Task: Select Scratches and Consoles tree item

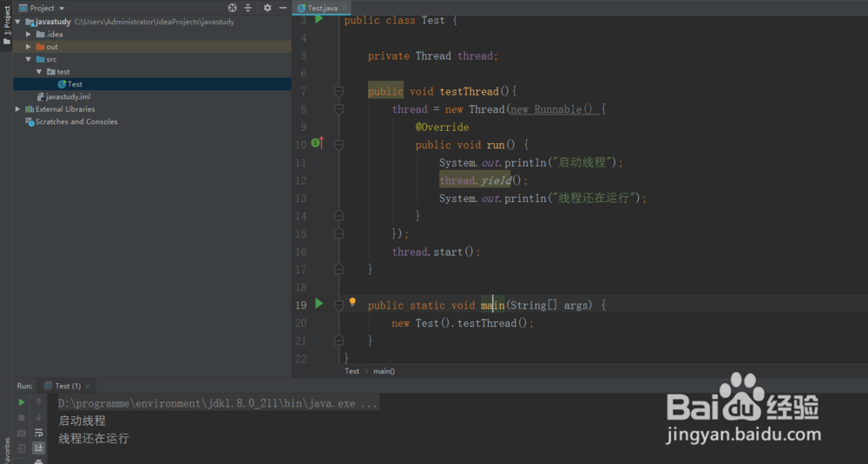Action: tap(152, 121)
